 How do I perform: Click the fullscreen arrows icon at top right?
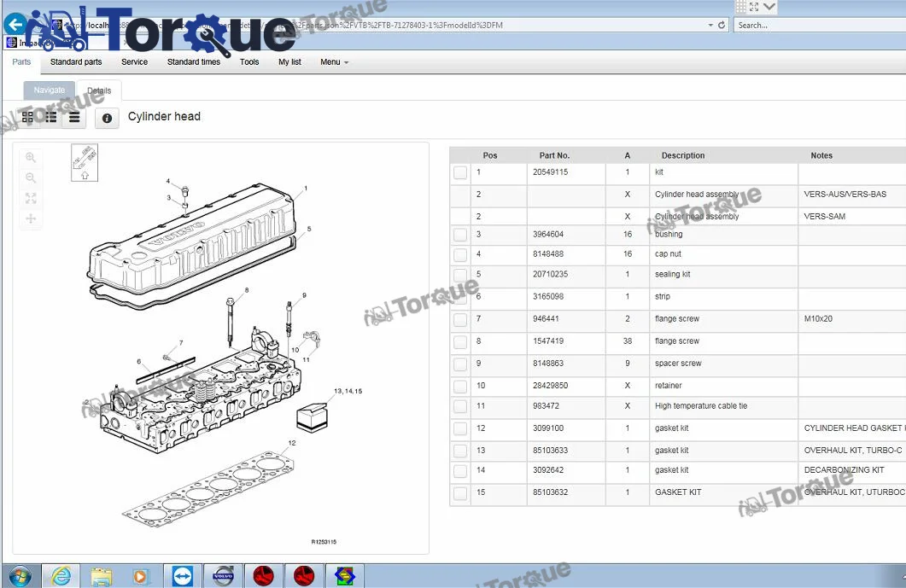point(754,7)
